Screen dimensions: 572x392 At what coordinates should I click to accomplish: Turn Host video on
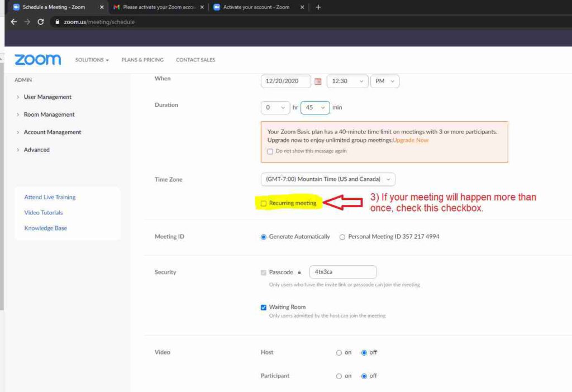(x=339, y=352)
